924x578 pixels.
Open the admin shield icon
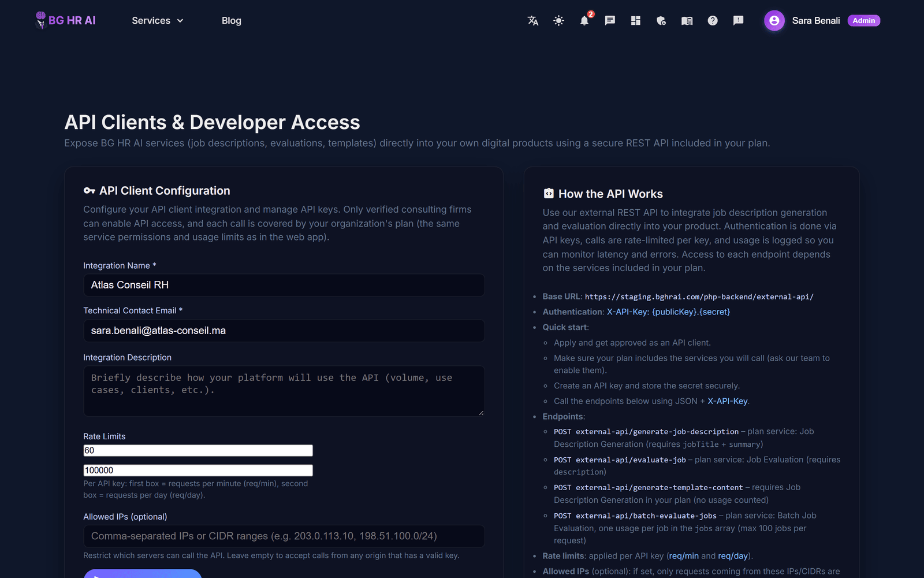pos(661,21)
